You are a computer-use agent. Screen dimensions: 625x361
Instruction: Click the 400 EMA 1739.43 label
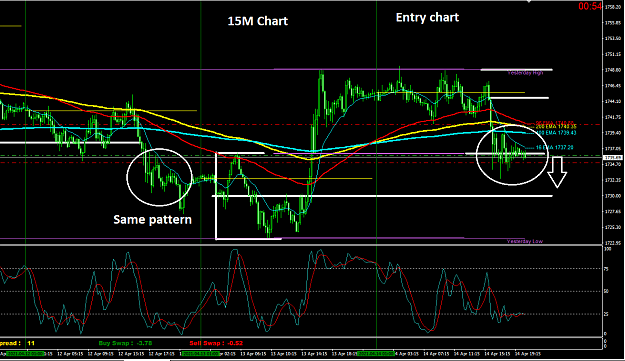(x=556, y=133)
